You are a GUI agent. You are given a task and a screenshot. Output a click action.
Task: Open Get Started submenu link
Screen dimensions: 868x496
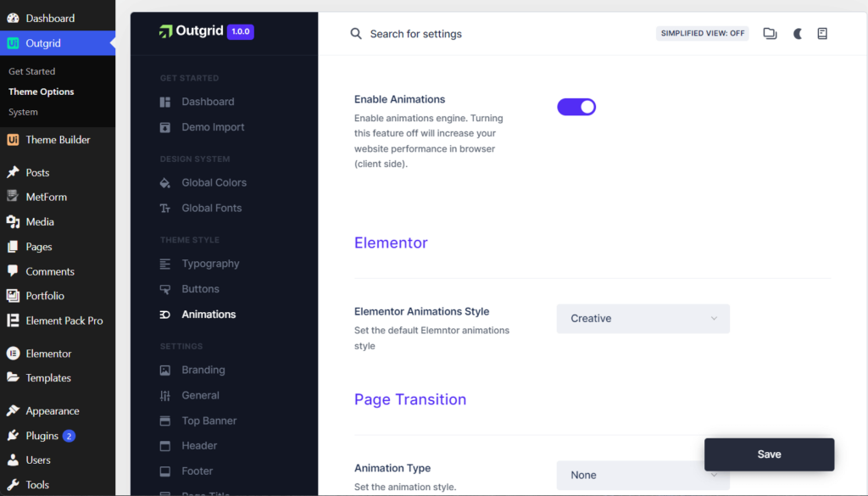click(31, 71)
